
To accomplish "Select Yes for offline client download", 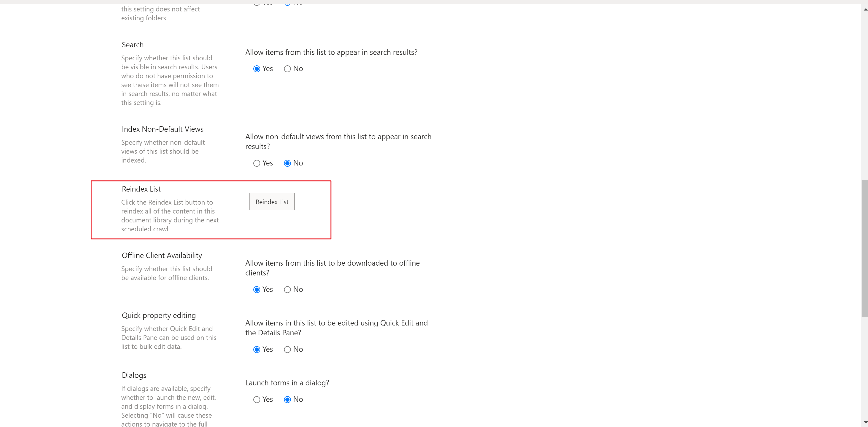I will (257, 290).
